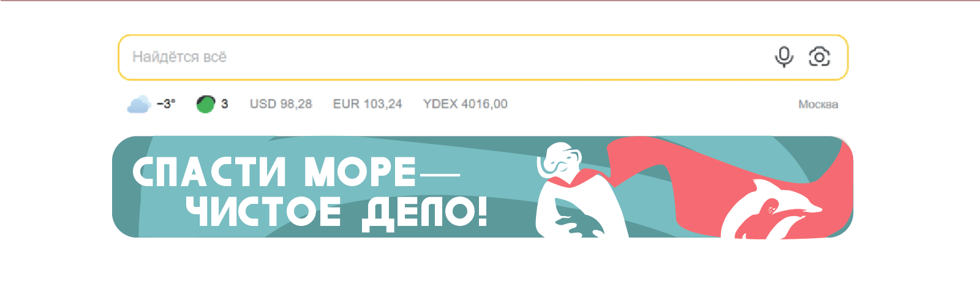Click the green traffic indicator circle
This screenshot has width=980, height=300.
point(206,104)
